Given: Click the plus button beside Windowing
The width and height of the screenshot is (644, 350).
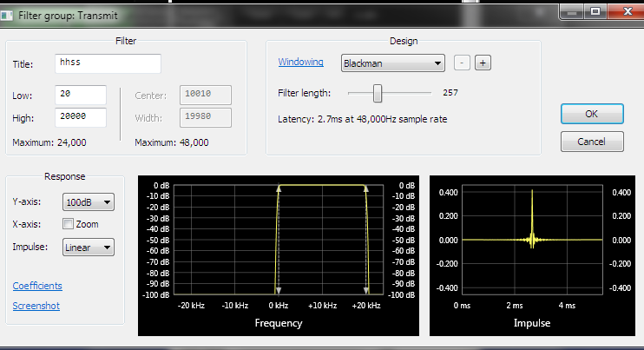Looking at the screenshot, I should point(483,63).
